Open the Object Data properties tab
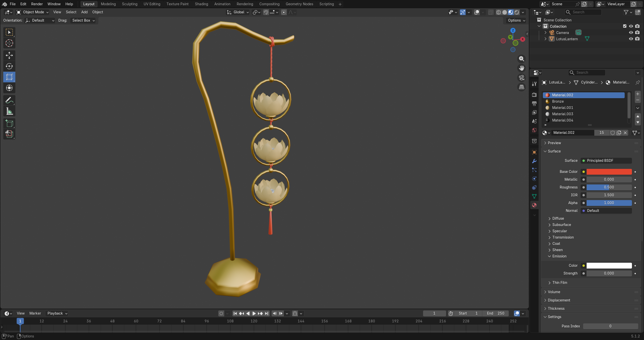This screenshot has width=644, height=340. click(534, 196)
